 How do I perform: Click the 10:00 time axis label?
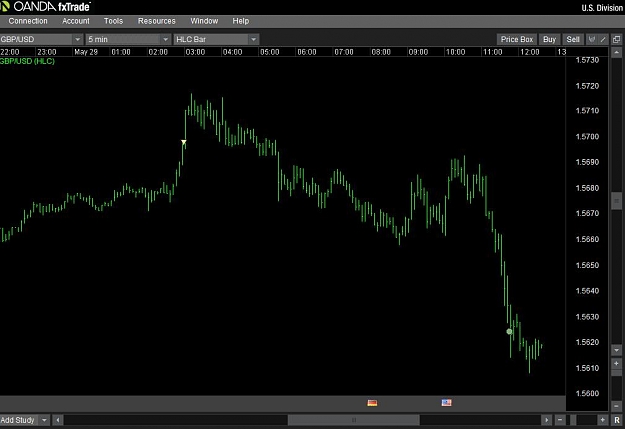(455, 52)
